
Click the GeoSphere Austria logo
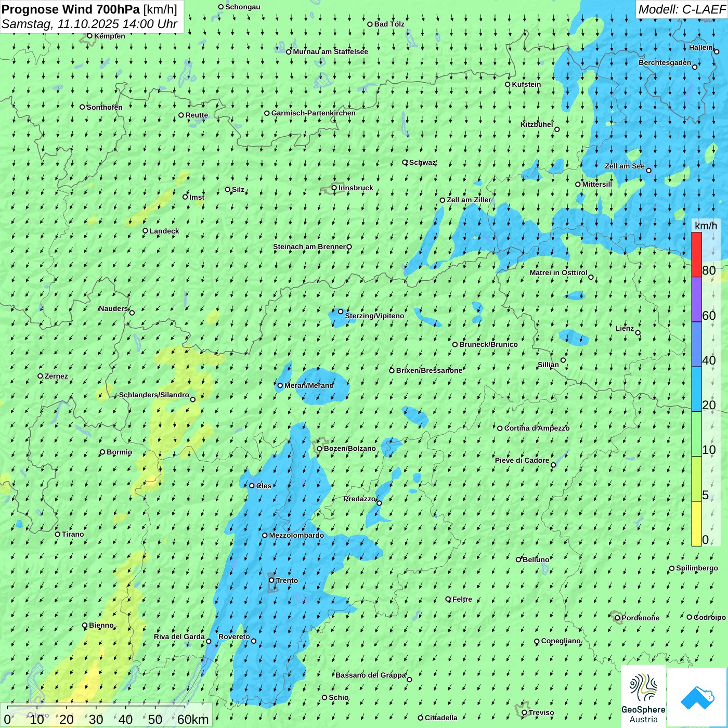click(x=643, y=697)
